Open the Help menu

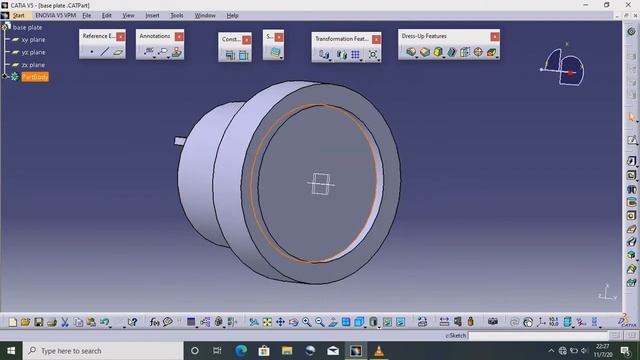[232, 16]
